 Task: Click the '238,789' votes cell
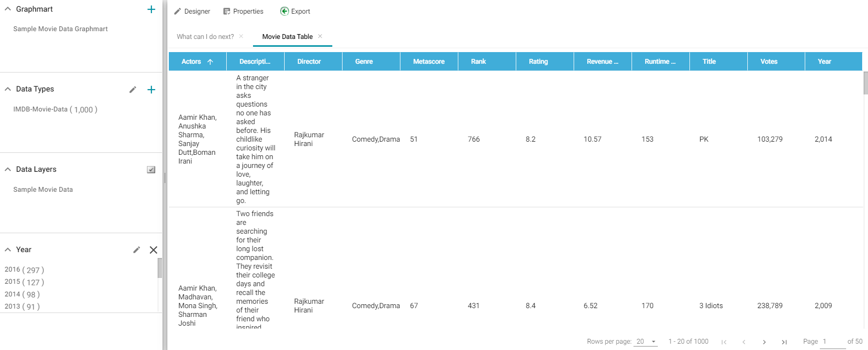click(770, 306)
